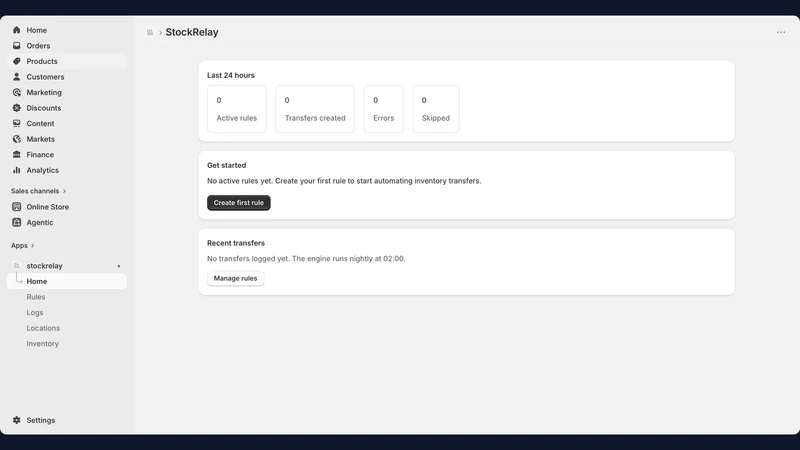Image resolution: width=800 pixels, height=450 pixels.
Task: Open the three-dot more actions menu
Action: point(781,32)
